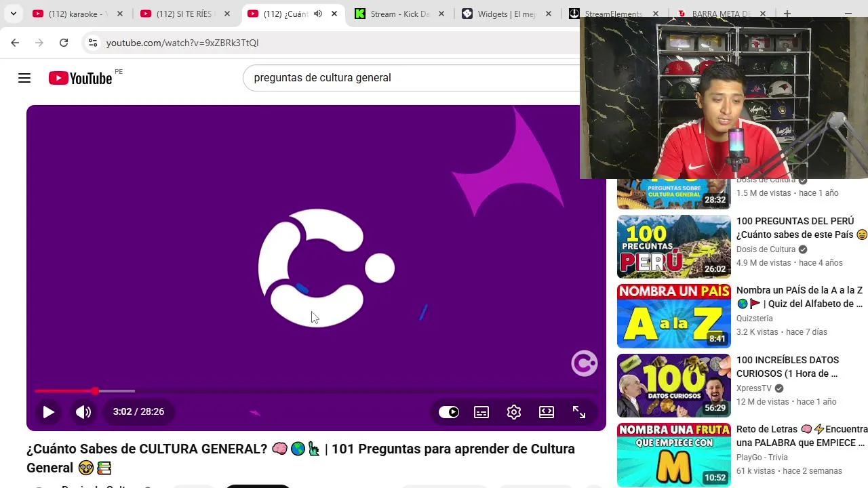Play the video

coord(48,412)
